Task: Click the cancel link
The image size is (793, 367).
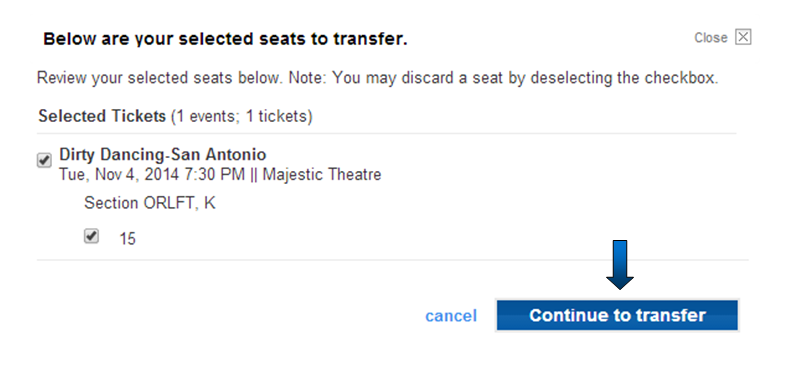Action: (x=451, y=316)
